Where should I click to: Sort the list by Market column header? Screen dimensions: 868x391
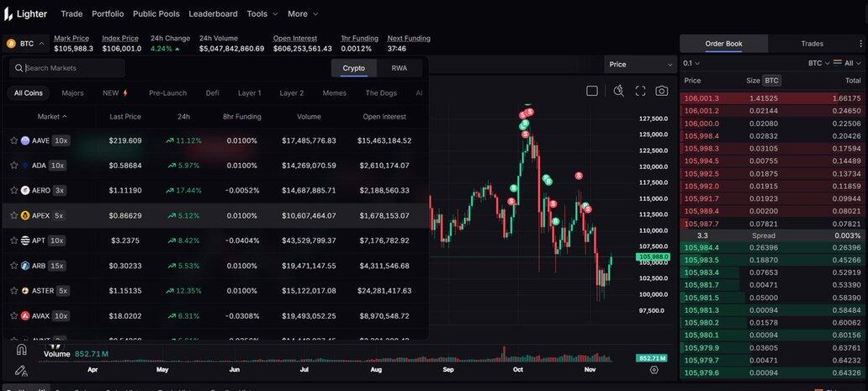[x=51, y=117]
